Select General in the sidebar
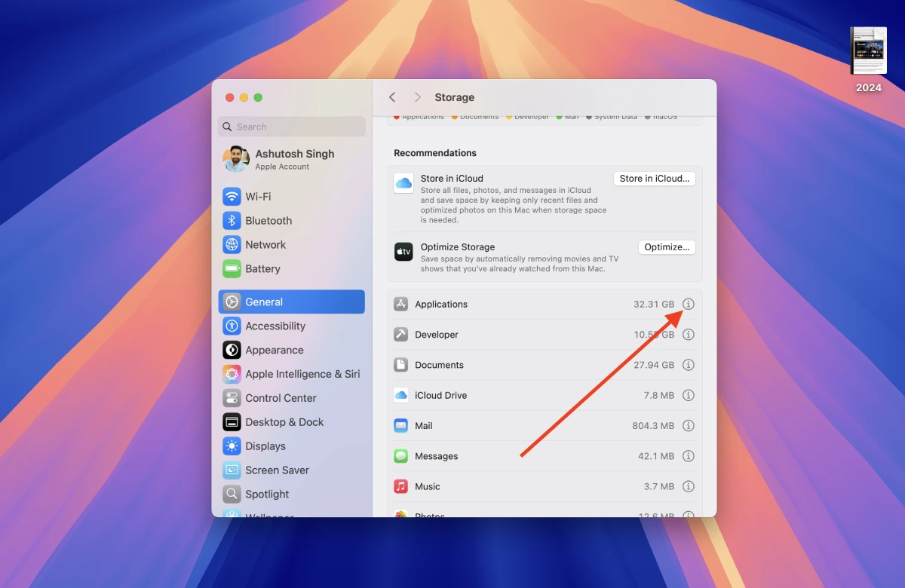This screenshot has height=588, width=905. tap(292, 302)
